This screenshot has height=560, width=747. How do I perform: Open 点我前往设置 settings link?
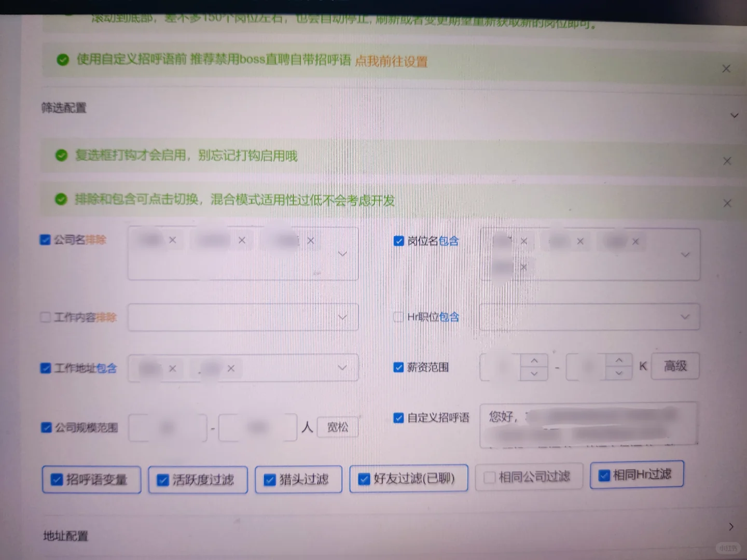point(391,61)
